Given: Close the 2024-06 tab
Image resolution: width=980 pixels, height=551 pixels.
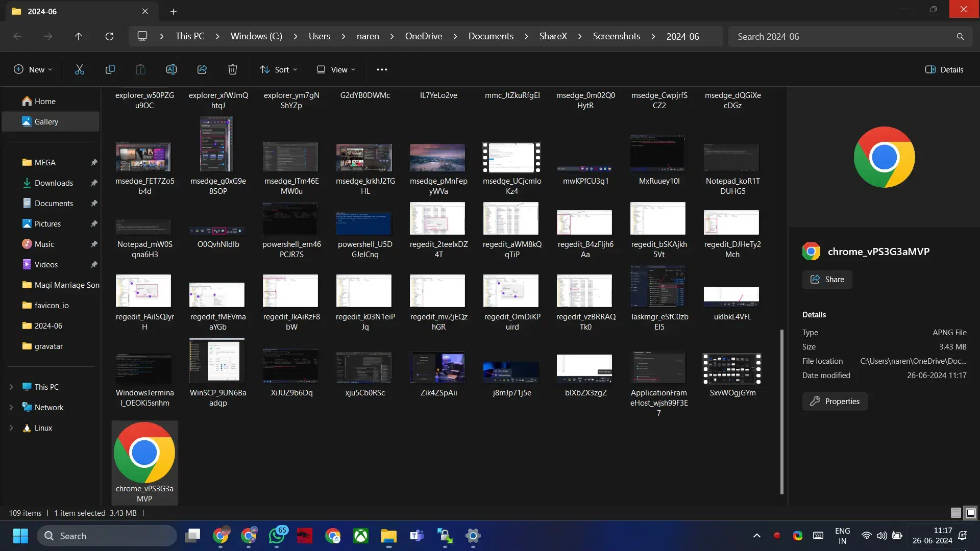Looking at the screenshot, I should coord(145,11).
